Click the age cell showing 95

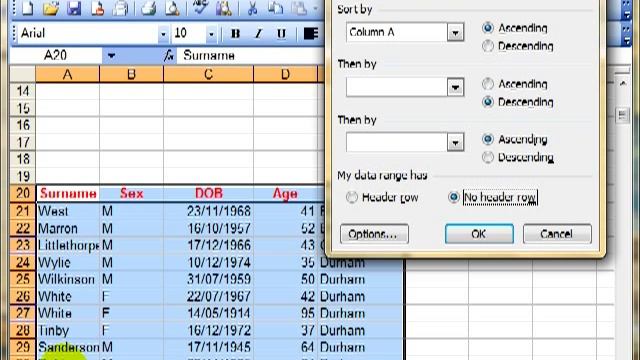[x=285, y=313]
